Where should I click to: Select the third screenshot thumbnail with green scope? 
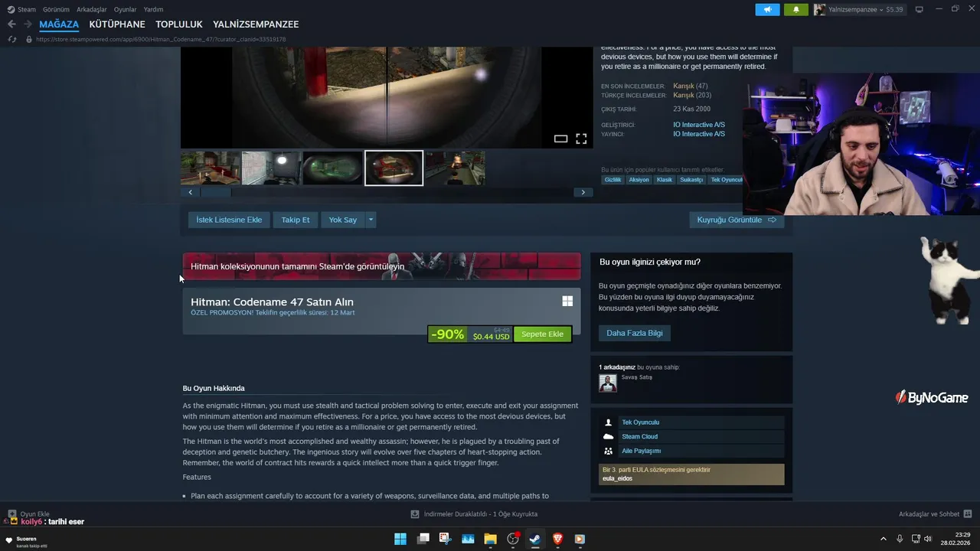332,168
